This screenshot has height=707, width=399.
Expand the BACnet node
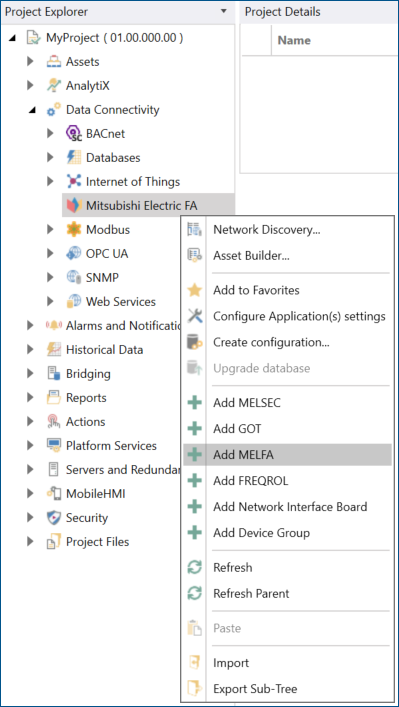tap(50, 133)
